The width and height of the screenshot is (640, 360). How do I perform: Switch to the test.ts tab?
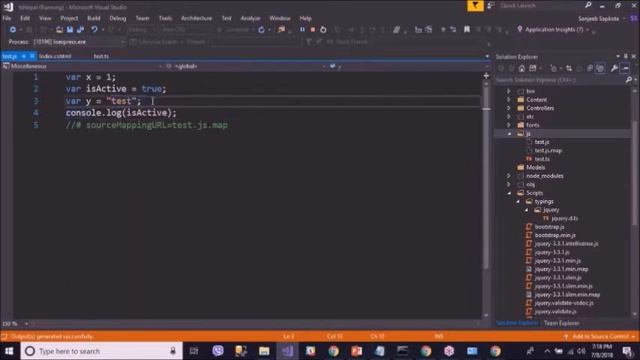click(x=101, y=56)
